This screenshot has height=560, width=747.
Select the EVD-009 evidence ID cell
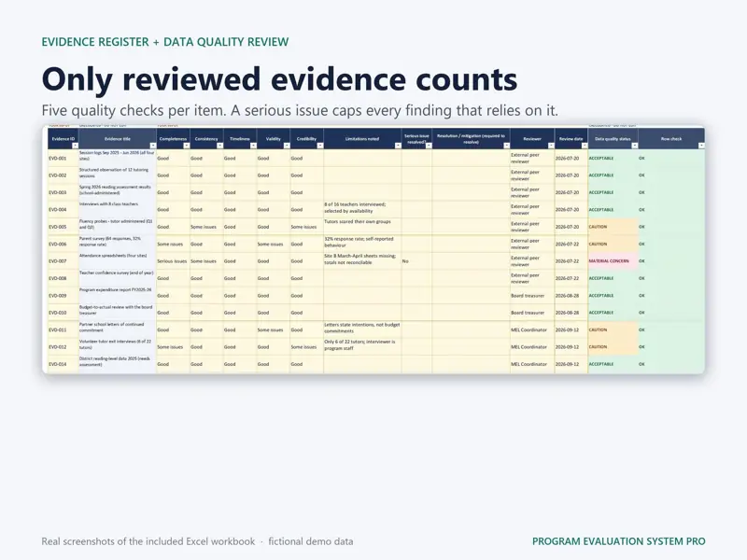63,295
